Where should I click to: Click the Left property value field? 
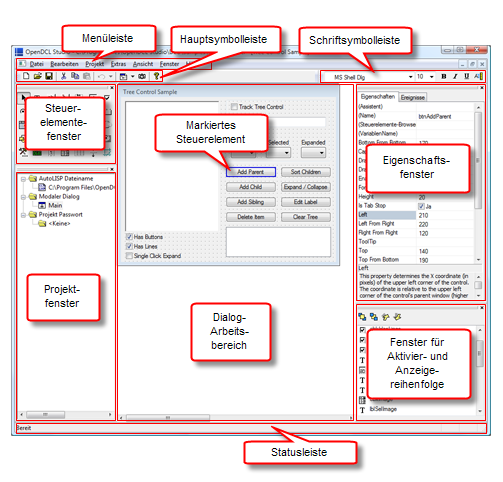[445, 215]
